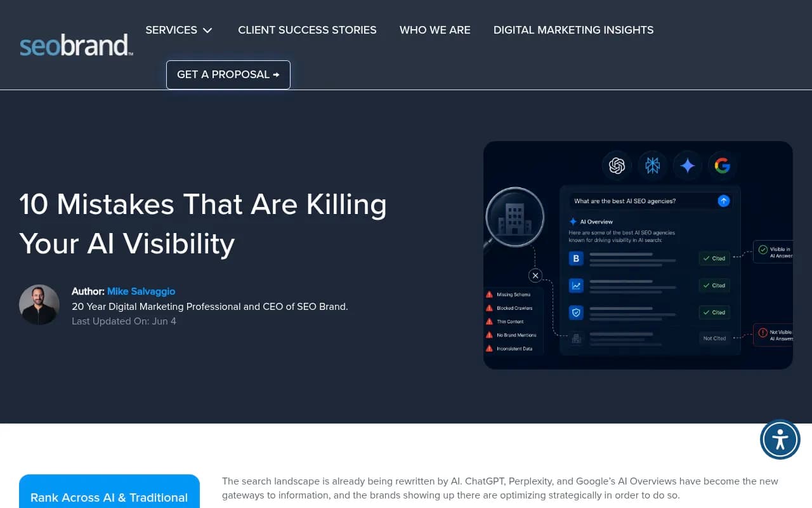This screenshot has width=812, height=508.
Task: Click the Last Updated On: Jun 4 text
Action: point(124,321)
